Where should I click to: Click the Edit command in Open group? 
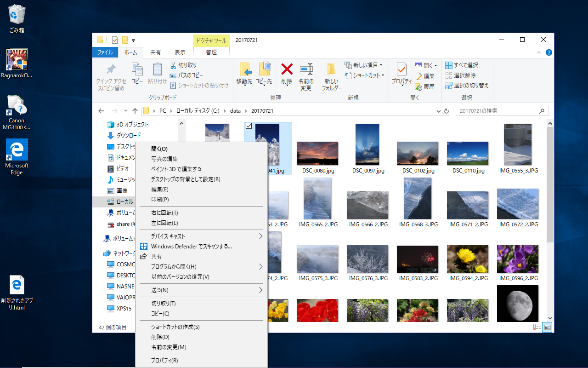point(425,76)
